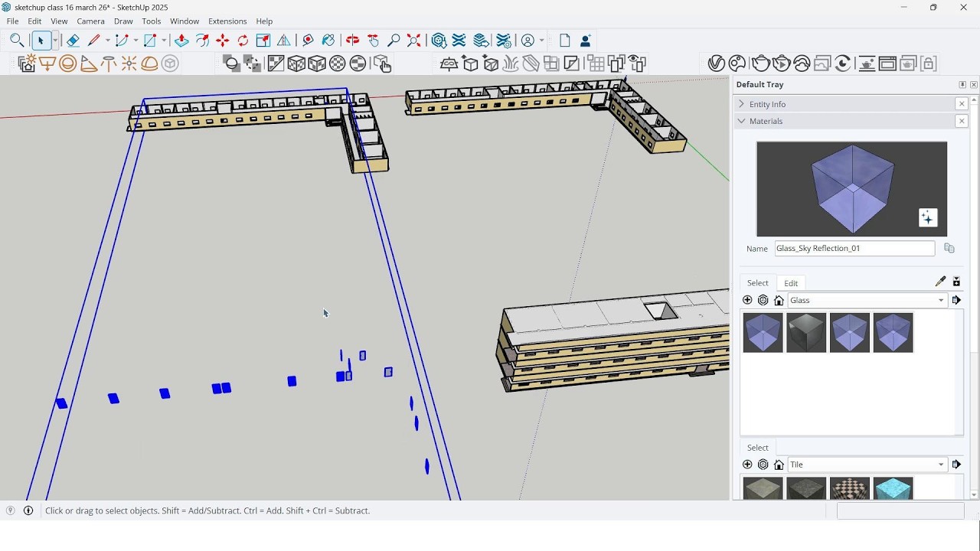Collapse the Materials panel

coord(741,121)
